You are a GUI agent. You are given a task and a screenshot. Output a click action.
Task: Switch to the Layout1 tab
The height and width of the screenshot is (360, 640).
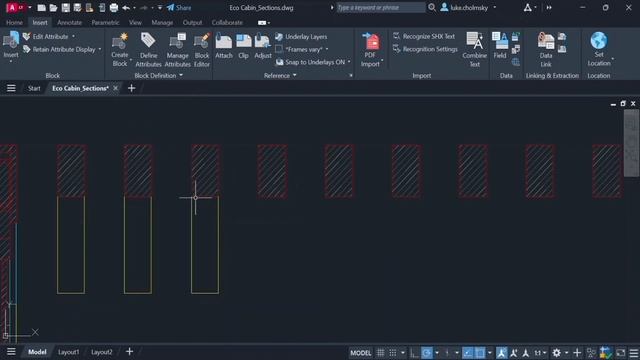pos(68,352)
